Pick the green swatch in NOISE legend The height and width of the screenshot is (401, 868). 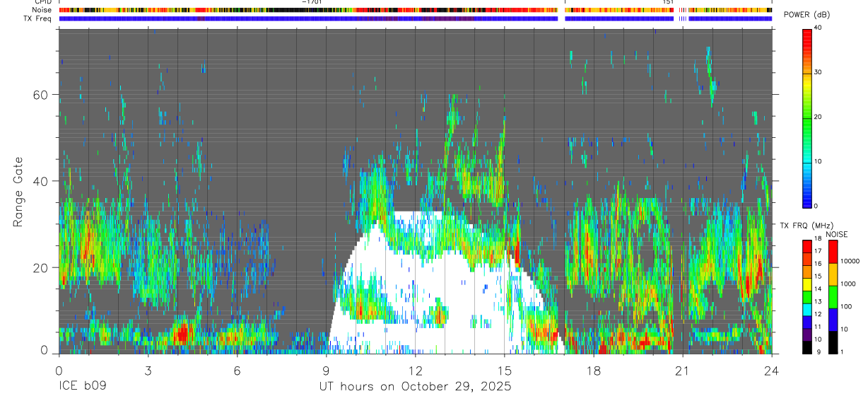click(832, 297)
